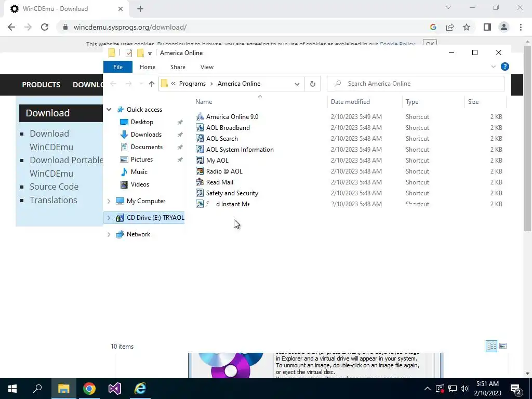The image size is (532, 399).
Task: Open a new Chrome tab
Action: [x=140, y=9]
